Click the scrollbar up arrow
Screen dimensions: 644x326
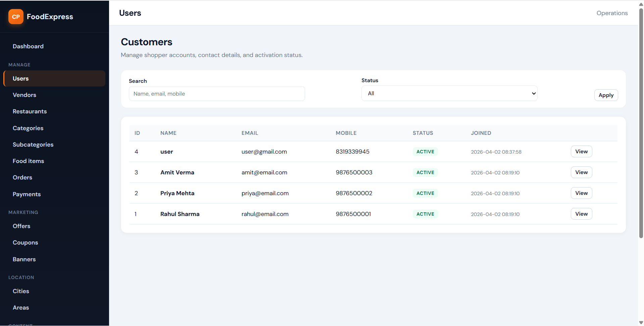click(641, 4)
